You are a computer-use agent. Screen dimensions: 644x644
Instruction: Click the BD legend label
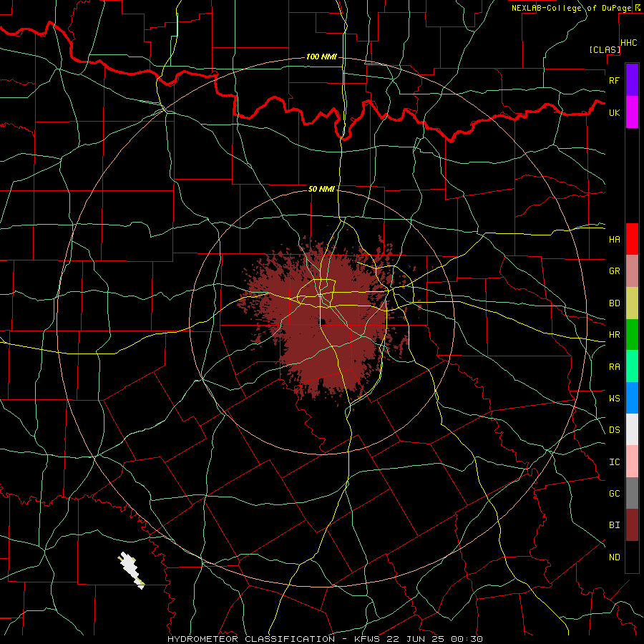point(614,303)
